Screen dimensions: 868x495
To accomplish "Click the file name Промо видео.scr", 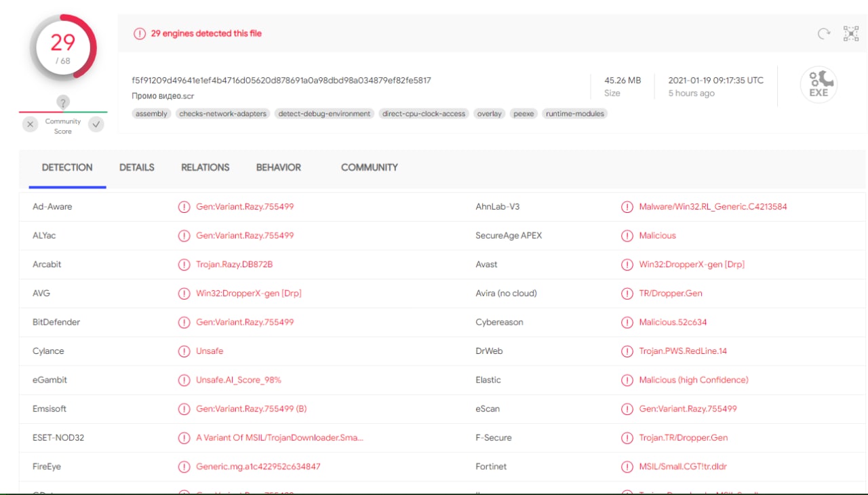I will tap(164, 96).
